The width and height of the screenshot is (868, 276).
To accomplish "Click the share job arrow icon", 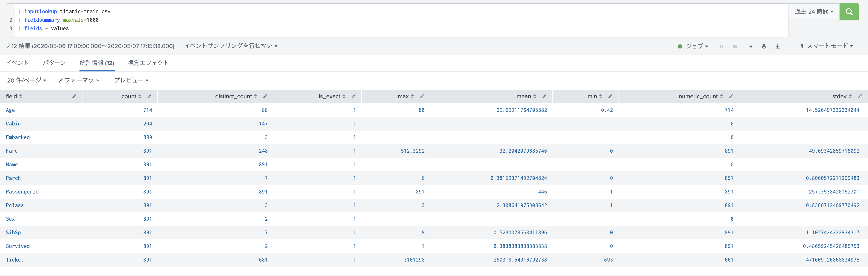I will pyautogui.click(x=750, y=47).
